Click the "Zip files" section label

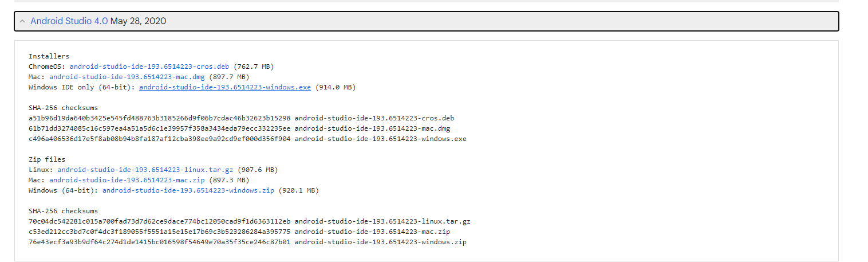tap(47, 159)
